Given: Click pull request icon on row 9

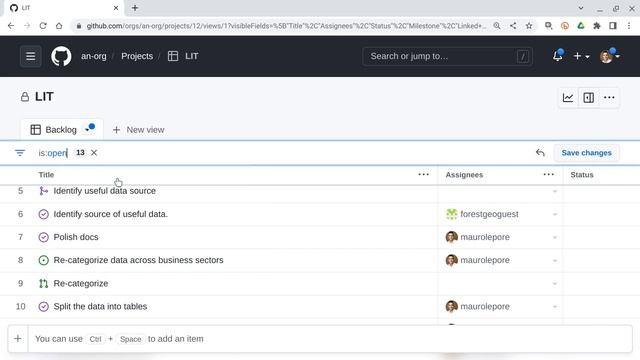Looking at the screenshot, I should (43, 283).
